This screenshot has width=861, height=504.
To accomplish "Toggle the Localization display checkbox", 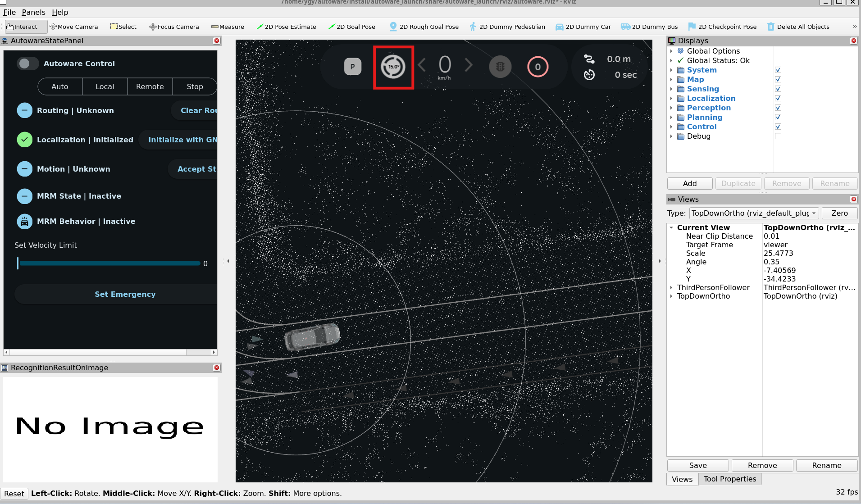I will (778, 98).
